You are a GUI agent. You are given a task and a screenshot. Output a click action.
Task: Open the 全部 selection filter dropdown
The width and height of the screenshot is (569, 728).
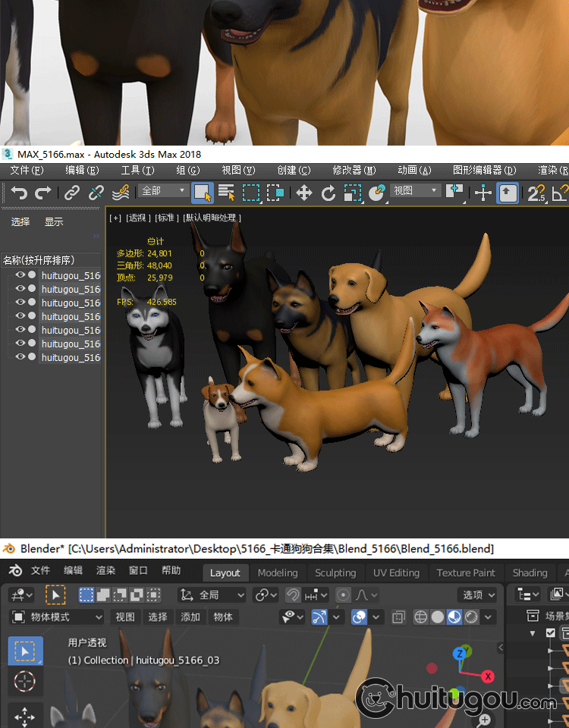pos(164,191)
